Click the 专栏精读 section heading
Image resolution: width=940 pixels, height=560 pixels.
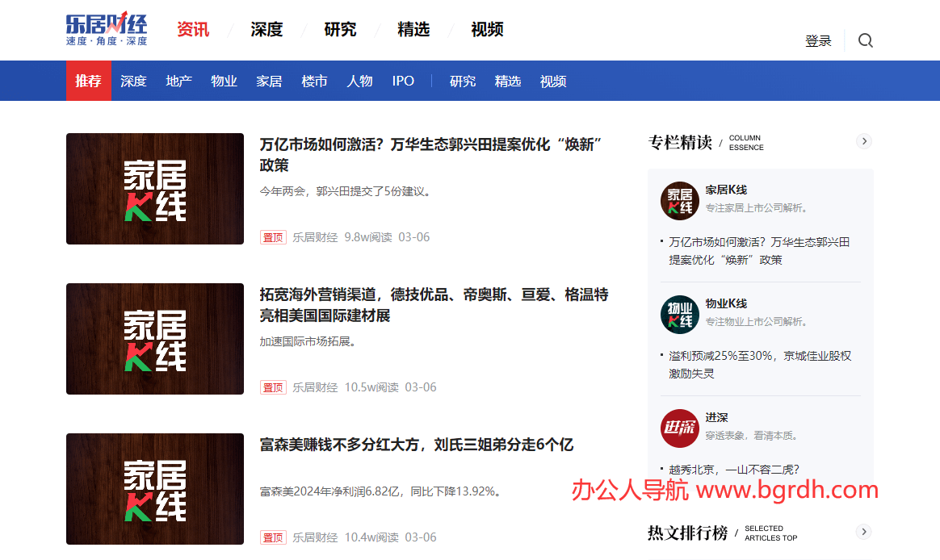pos(681,143)
